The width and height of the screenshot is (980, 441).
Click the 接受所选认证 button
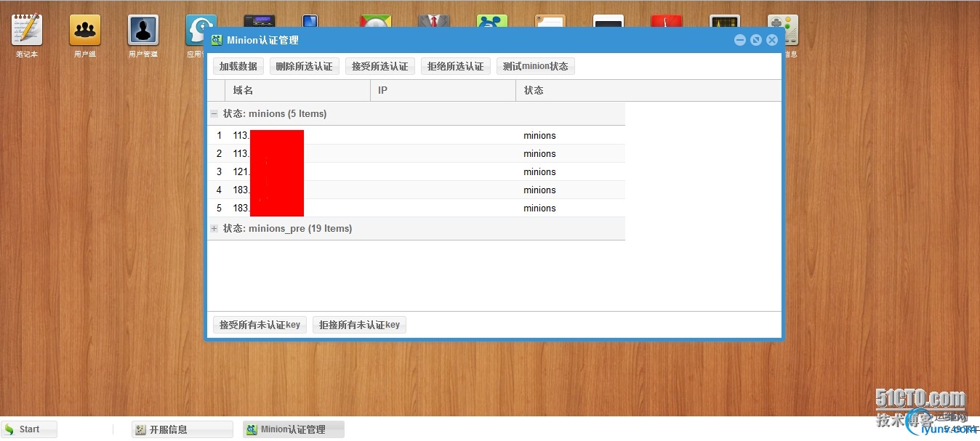[x=380, y=66]
